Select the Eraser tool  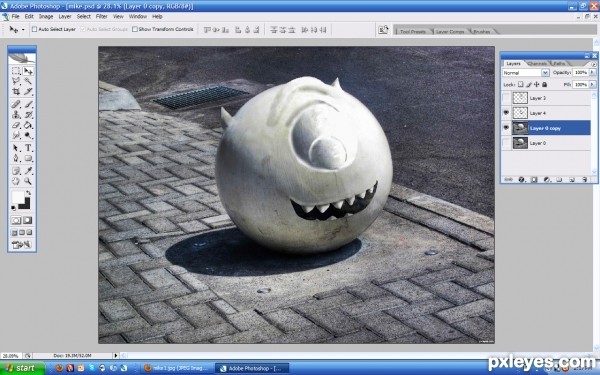tap(16, 125)
